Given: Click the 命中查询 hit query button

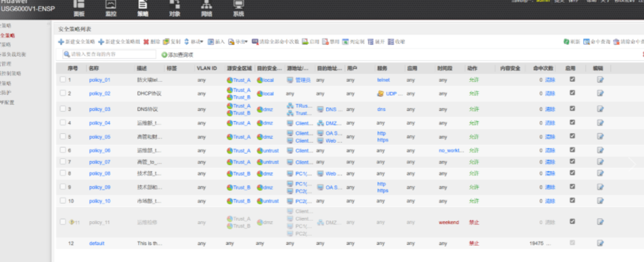Looking at the screenshot, I should click(597, 42).
